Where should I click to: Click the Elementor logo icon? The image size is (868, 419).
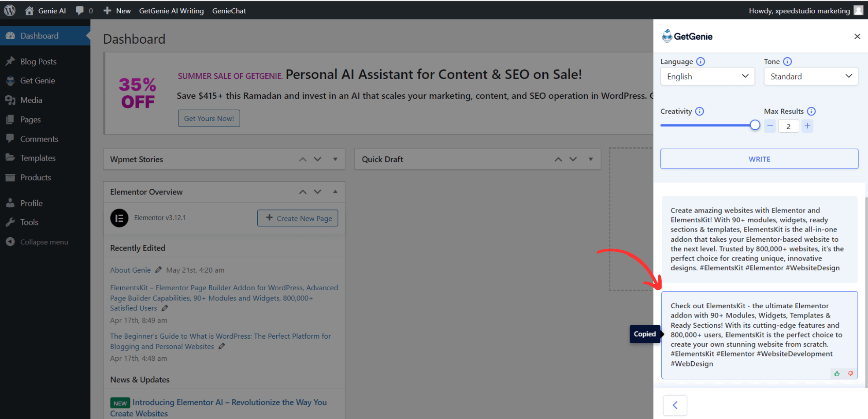coord(119,218)
